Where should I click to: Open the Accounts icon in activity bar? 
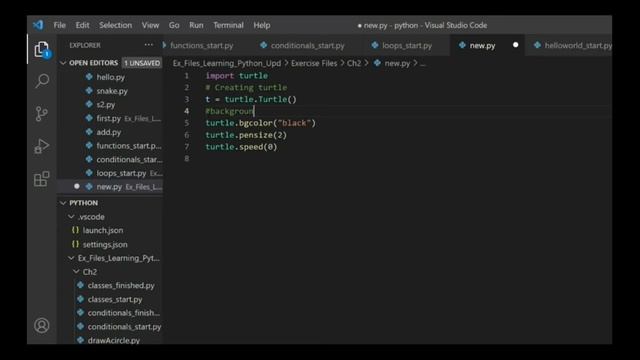42,325
